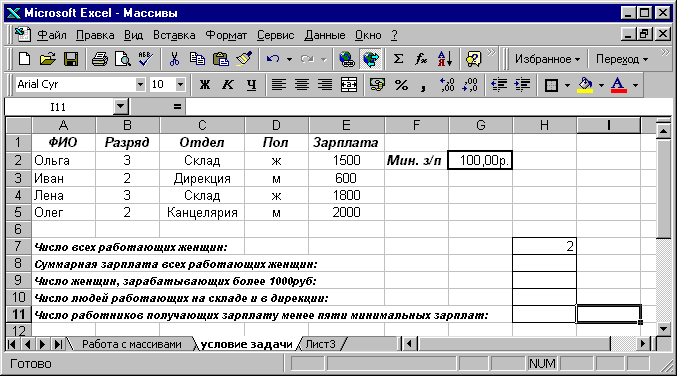Screen dimensions: 677x376
Task: Decrease indent icon
Action: click(x=499, y=85)
